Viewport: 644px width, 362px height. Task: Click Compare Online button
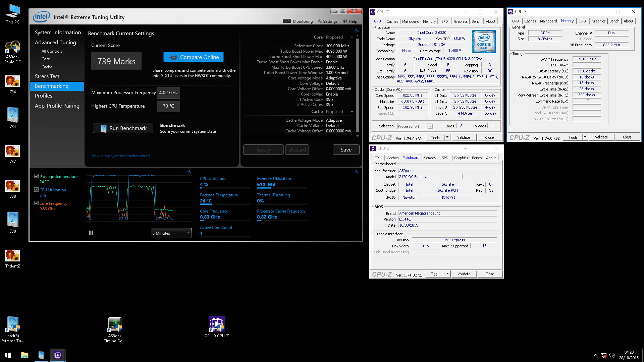(x=194, y=57)
